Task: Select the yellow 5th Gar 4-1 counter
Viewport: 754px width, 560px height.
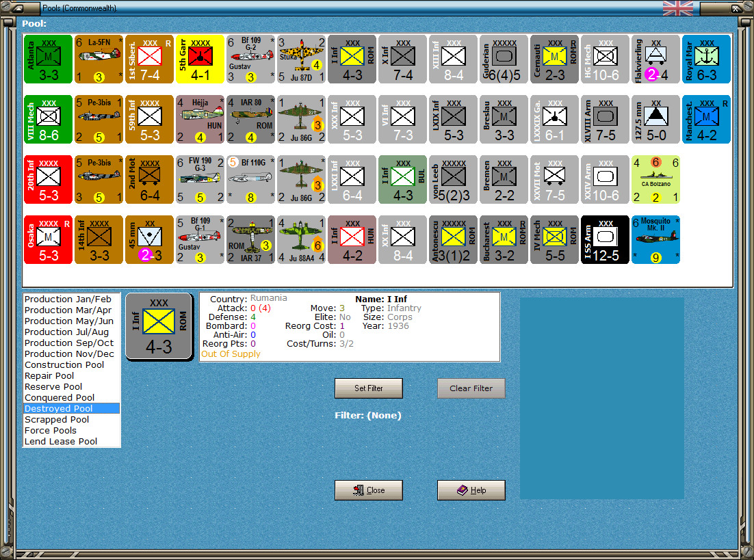Action: (x=200, y=59)
